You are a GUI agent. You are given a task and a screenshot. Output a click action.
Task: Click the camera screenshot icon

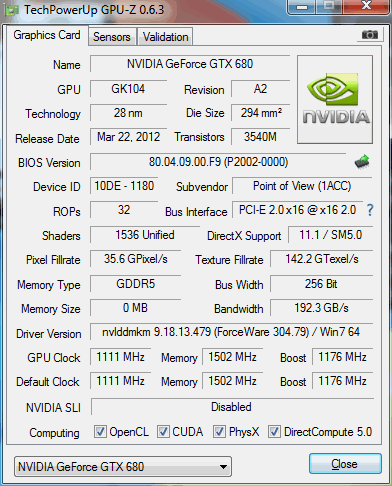(x=370, y=34)
